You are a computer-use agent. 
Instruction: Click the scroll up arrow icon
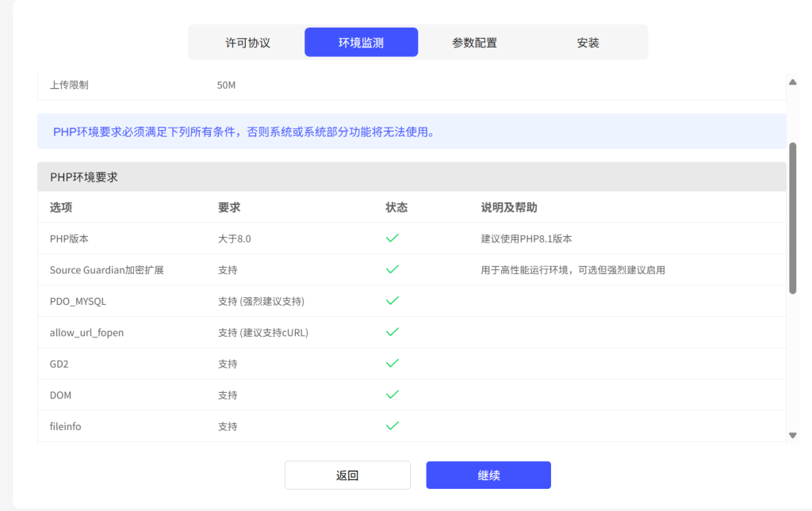coord(792,82)
